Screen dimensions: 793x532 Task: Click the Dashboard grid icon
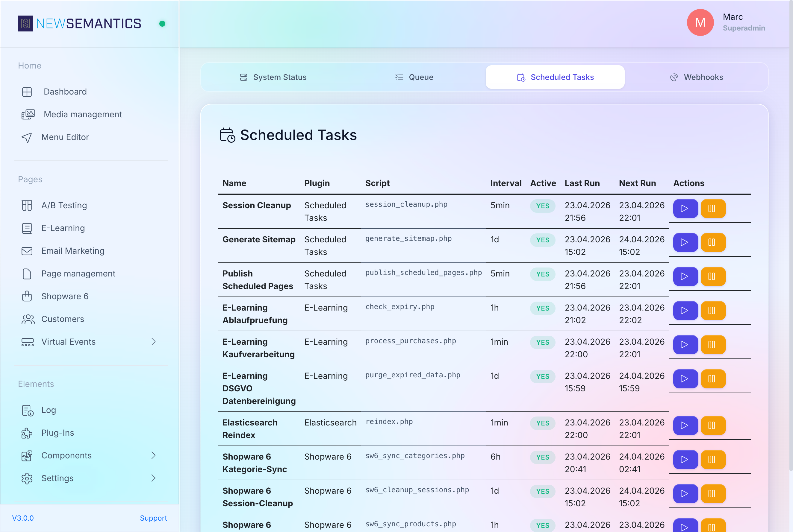pos(27,92)
